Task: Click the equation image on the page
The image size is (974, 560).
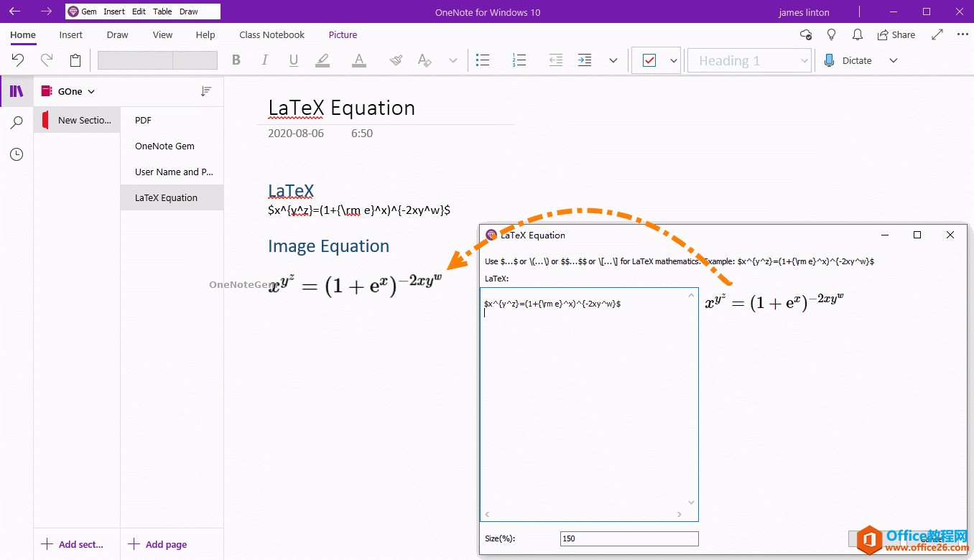Action: click(x=356, y=285)
